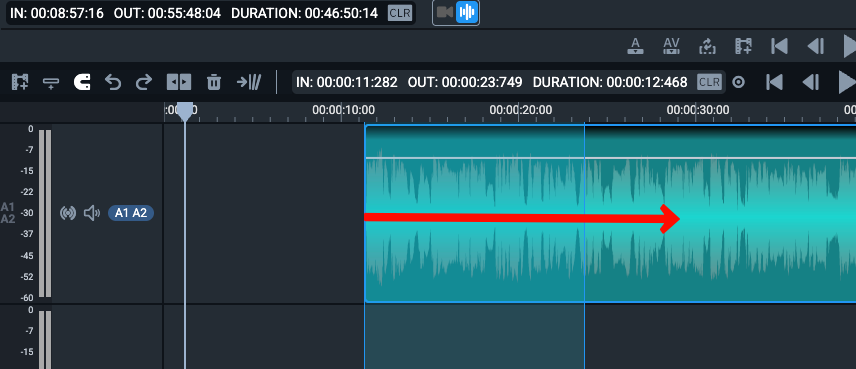Screen dimensions: 856x369
Task: Click source DURATION 00:46:50:14
Action: (x=304, y=13)
